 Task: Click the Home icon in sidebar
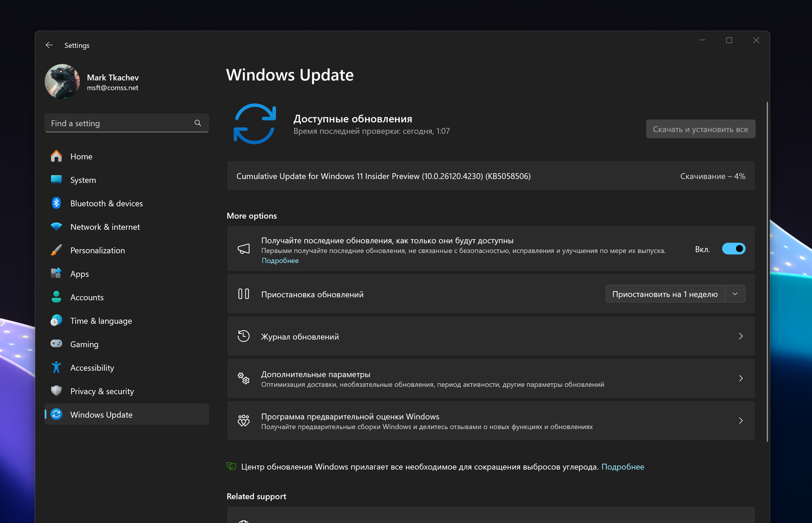tap(56, 156)
